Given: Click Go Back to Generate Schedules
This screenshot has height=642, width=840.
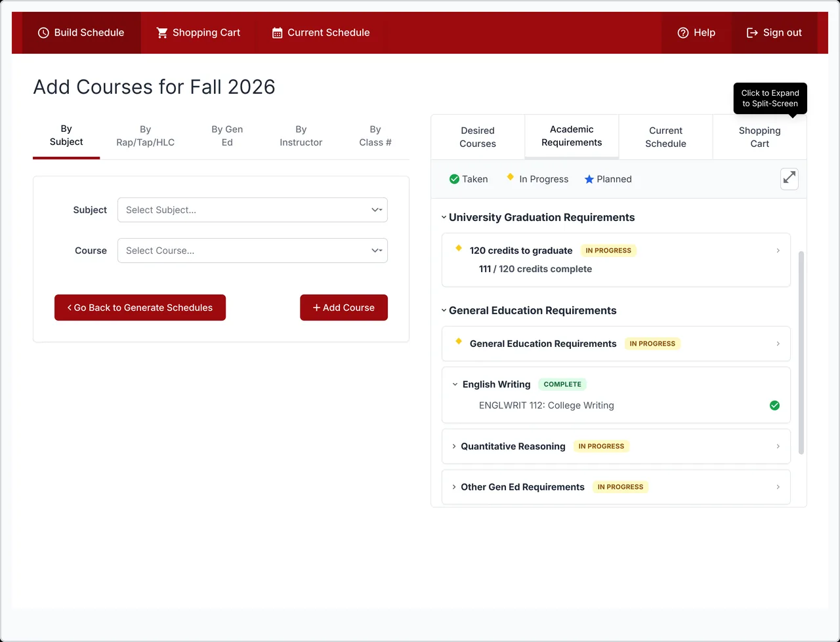Looking at the screenshot, I should (140, 308).
